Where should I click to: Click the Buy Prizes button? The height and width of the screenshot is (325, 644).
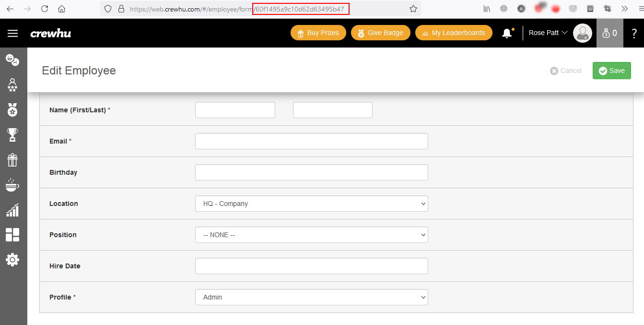coord(318,33)
